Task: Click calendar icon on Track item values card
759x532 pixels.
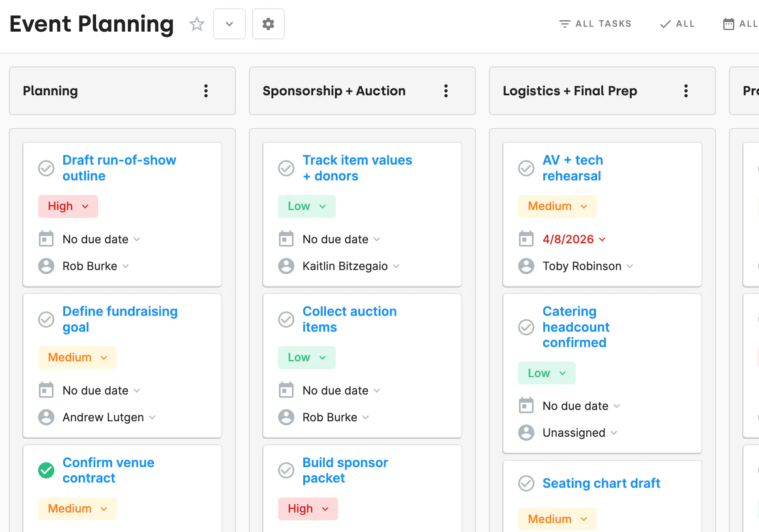Action: click(286, 239)
